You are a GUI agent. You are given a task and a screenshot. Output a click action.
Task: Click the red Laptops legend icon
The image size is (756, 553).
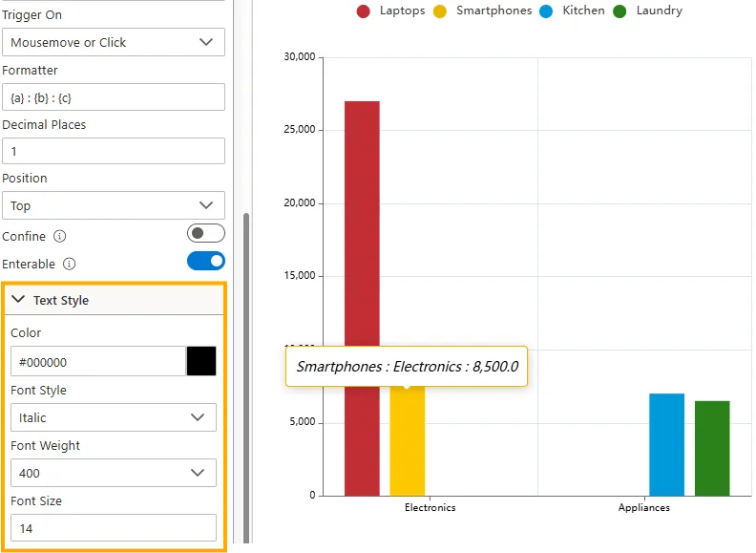coord(364,11)
